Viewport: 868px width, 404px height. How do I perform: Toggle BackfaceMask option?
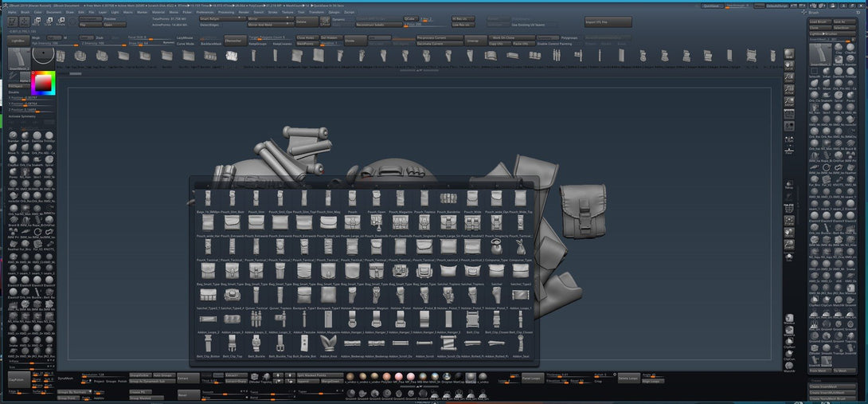(211, 43)
